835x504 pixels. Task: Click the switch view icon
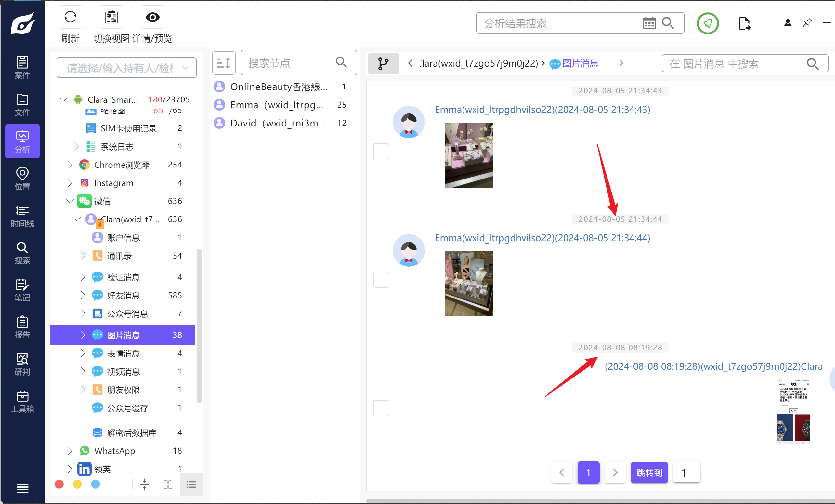coord(111,17)
